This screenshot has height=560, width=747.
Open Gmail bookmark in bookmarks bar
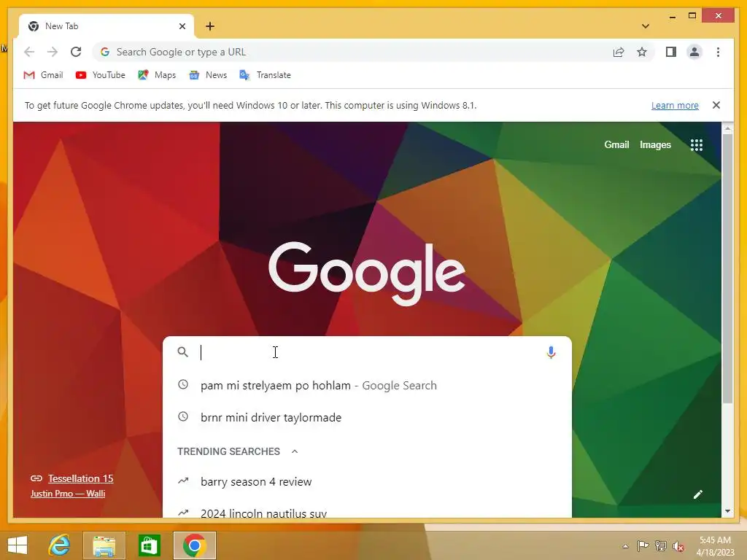coord(43,75)
